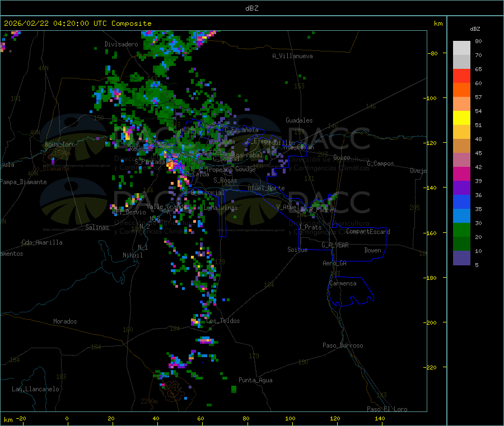Click the '5' value in the dBZ legend
Viewport: 504px width, 426px height.
pos(477,265)
